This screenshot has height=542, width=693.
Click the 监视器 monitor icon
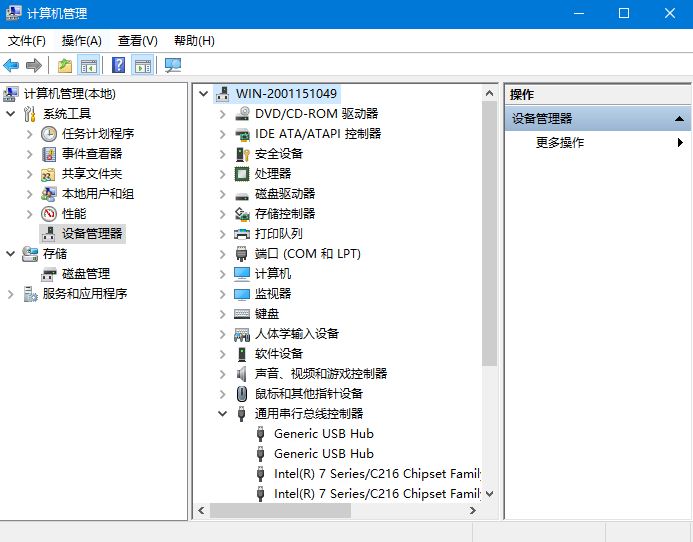242,294
